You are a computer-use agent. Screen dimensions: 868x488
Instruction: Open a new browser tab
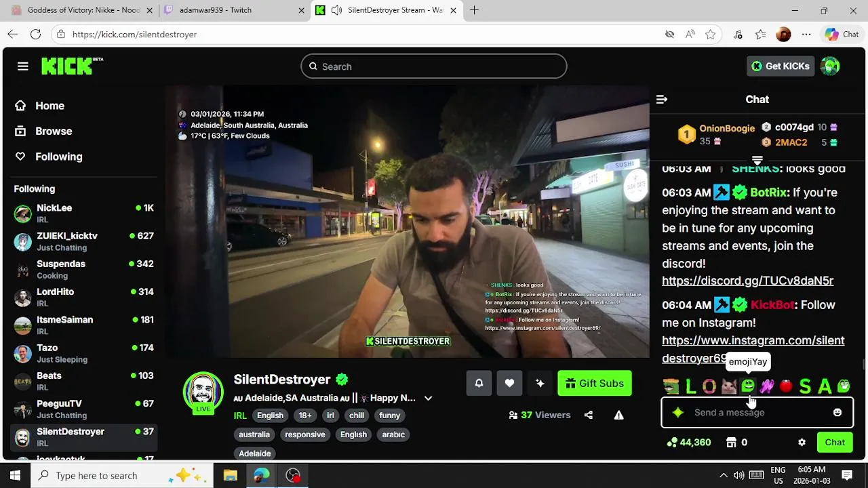(474, 10)
